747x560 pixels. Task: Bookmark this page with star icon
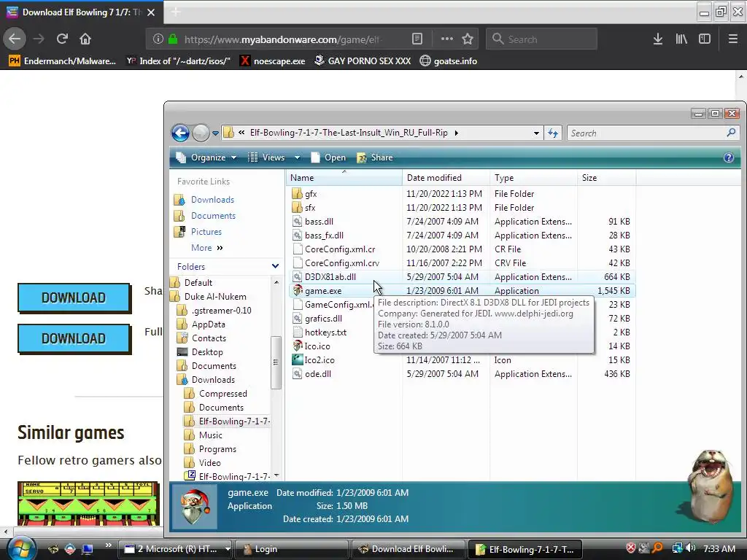pos(468,39)
